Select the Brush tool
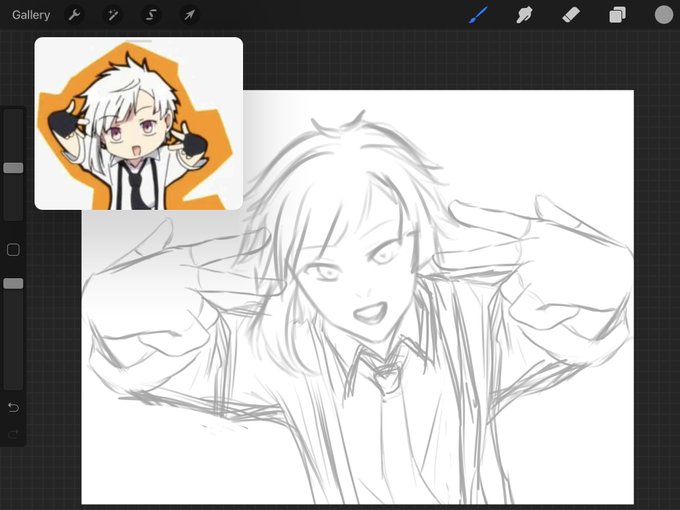This screenshot has height=510, width=680. click(478, 15)
